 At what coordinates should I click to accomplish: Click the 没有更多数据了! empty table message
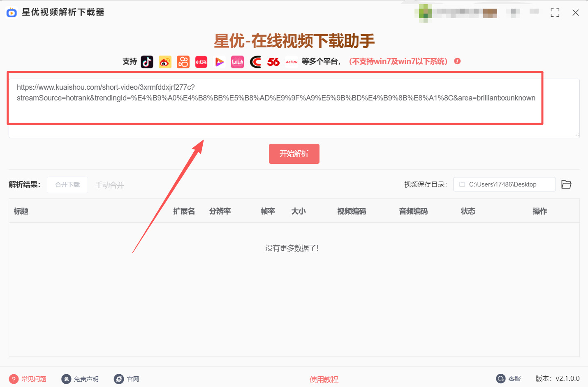(x=292, y=248)
